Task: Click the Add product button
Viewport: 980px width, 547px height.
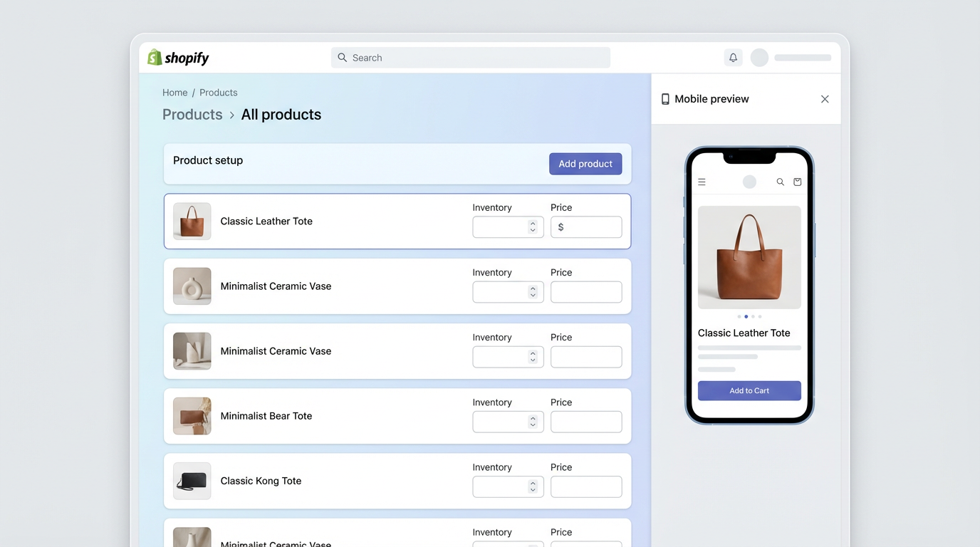Action: [x=585, y=164]
